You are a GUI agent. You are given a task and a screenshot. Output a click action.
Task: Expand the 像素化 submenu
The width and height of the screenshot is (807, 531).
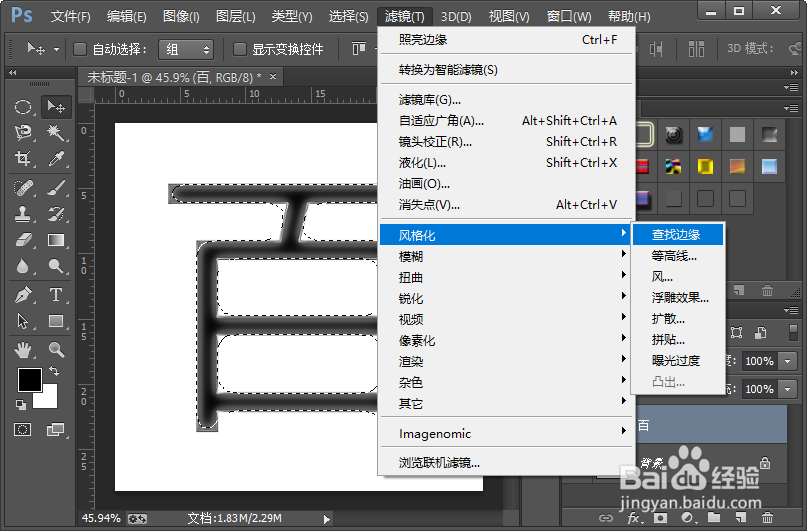[x=506, y=340]
